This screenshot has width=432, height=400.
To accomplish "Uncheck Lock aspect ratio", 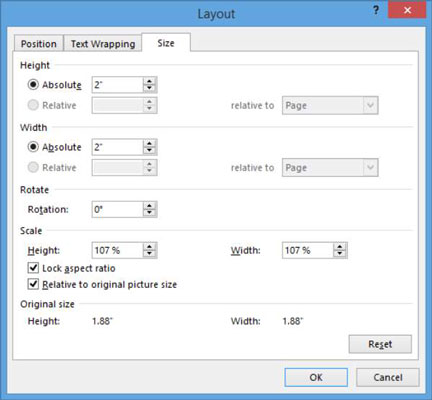I will [33, 268].
